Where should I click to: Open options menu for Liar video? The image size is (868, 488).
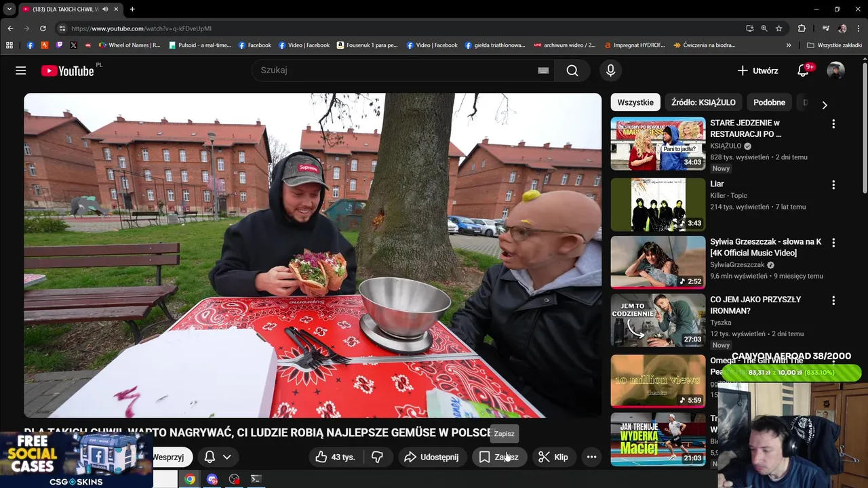(833, 185)
